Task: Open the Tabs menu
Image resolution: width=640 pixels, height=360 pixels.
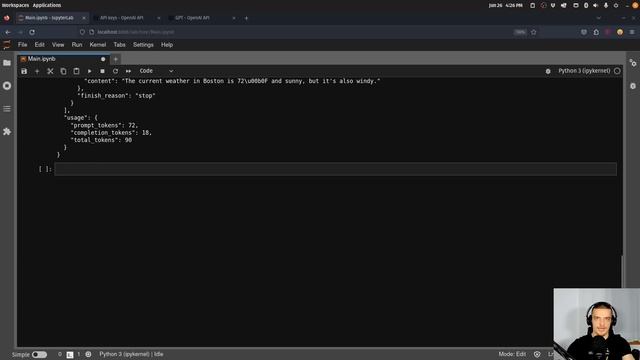Action: (119, 45)
